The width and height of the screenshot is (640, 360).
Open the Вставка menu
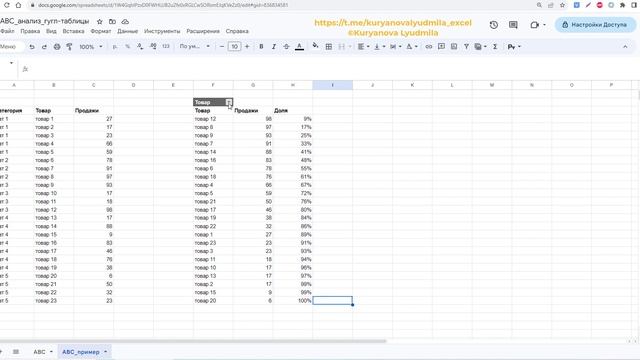[73, 31]
